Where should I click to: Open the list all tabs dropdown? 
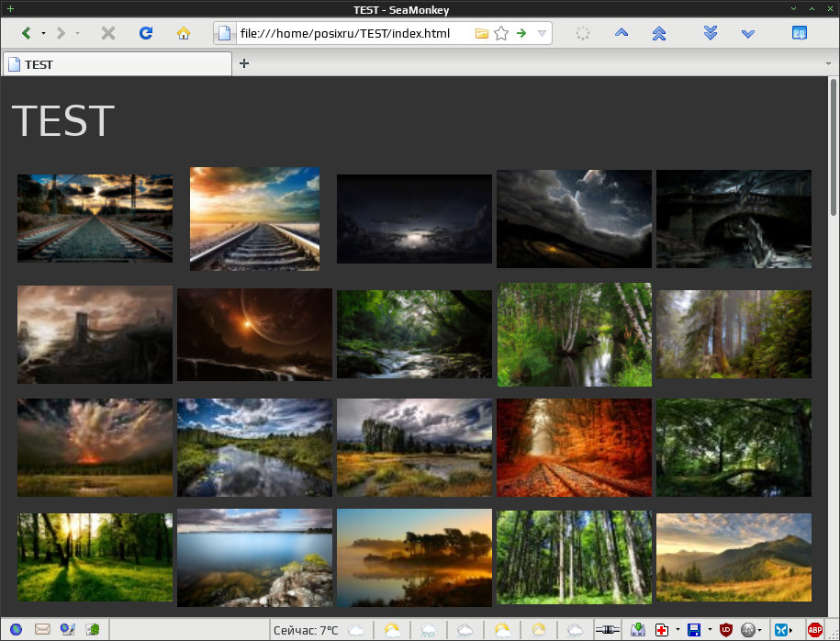pyautogui.click(x=828, y=63)
